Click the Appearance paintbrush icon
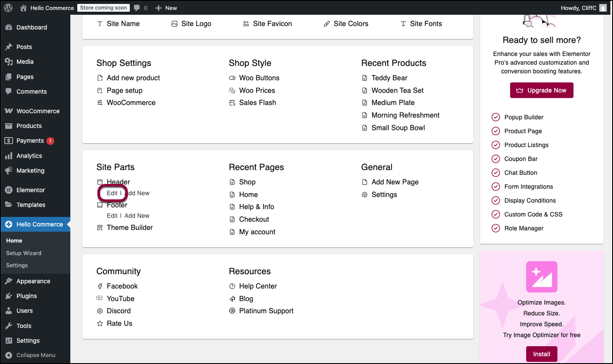Viewport: 613px width, 364px height. click(9, 281)
